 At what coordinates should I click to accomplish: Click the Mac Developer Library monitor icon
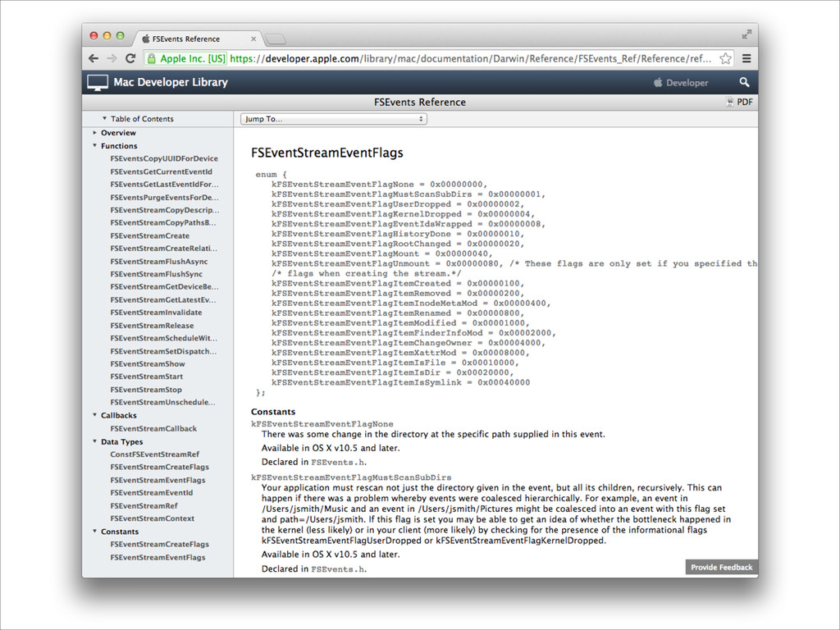[98, 83]
